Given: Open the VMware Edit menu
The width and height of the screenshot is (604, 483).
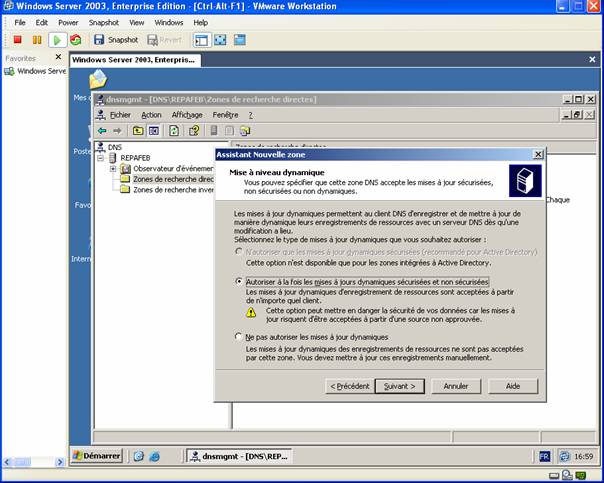Looking at the screenshot, I should tap(42, 23).
